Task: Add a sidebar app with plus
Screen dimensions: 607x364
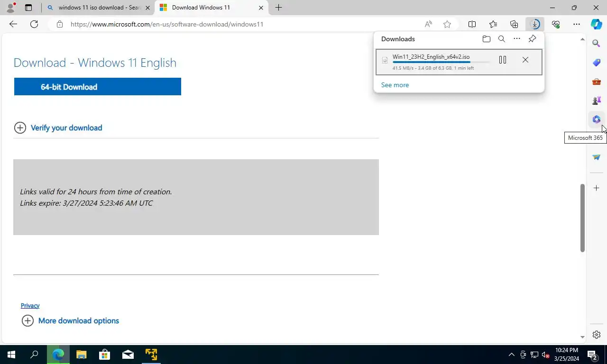Action: tap(597, 188)
